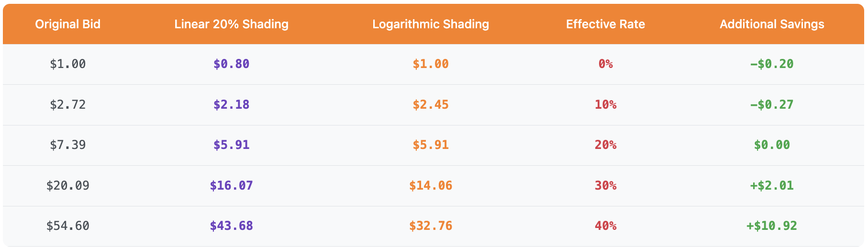Select the $7.39 original bid cell

(67, 145)
